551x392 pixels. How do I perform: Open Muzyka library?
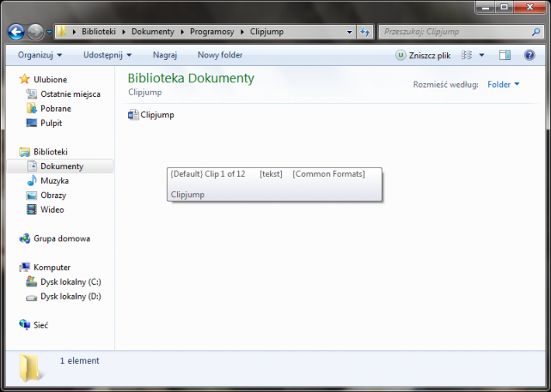point(54,181)
